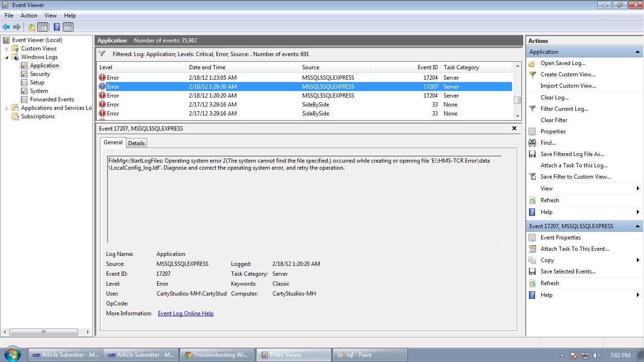Viewport: 644px width, 362px height.
Task: Collapse the Event 17207 section in the Actions pane
Action: pos(637,226)
